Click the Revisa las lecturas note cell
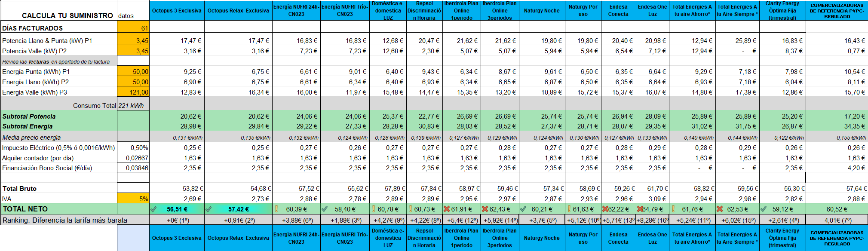The height and width of the screenshot is (251, 868). [59, 61]
